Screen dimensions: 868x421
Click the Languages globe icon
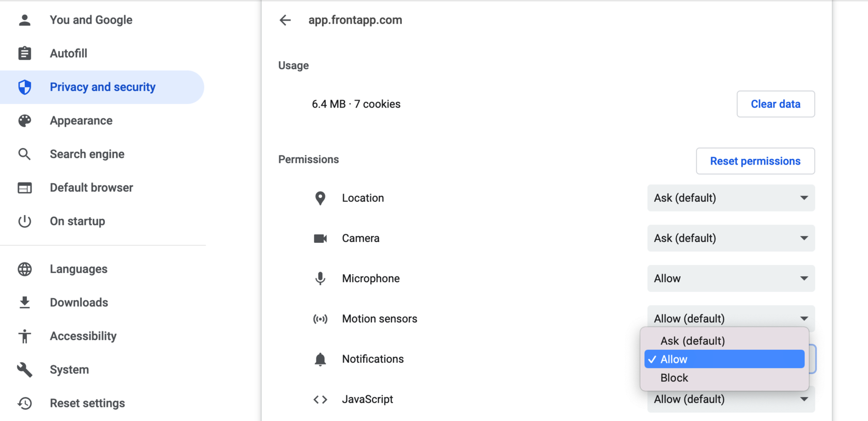25,269
